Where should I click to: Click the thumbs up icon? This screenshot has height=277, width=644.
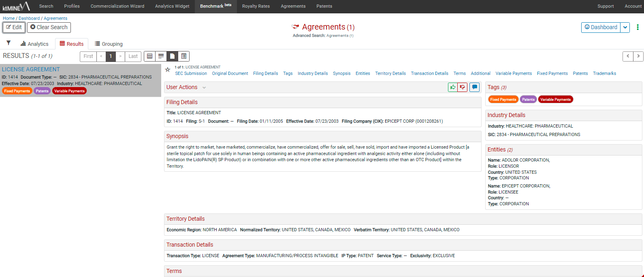click(452, 87)
